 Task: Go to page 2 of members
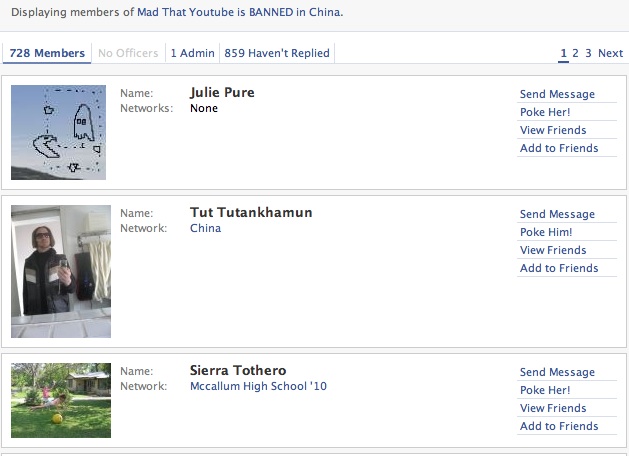(576, 53)
